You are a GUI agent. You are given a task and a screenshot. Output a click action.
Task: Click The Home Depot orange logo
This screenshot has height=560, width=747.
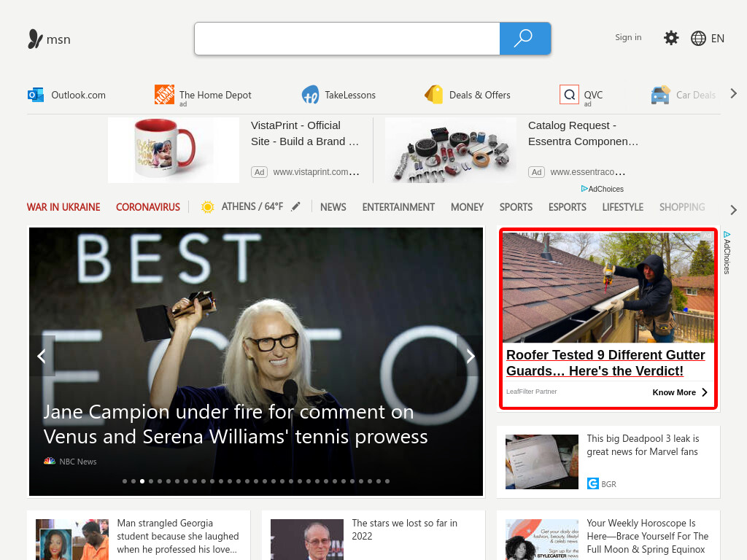click(x=164, y=94)
